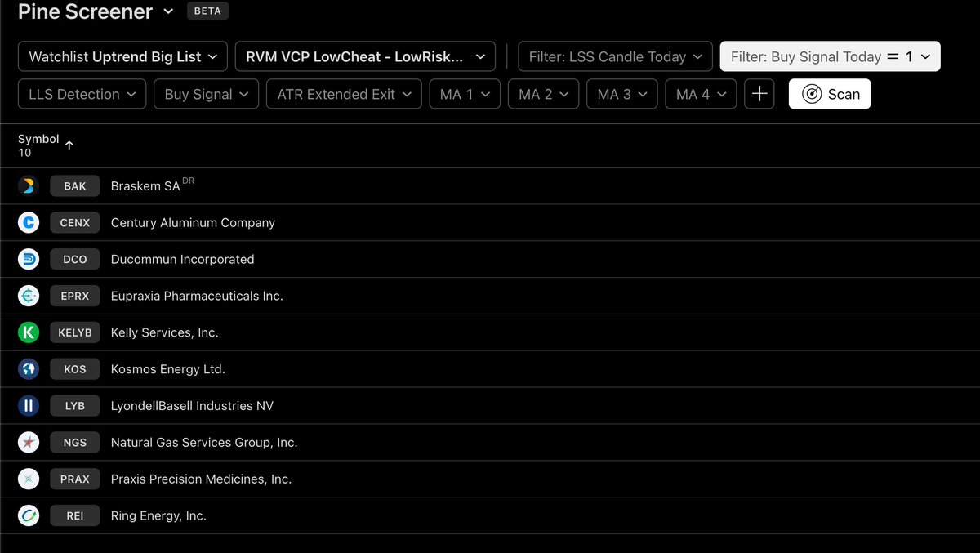Click the REI ticker badge
The height and width of the screenshot is (553, 980).
pyautogui.click(x=75, y=516)
